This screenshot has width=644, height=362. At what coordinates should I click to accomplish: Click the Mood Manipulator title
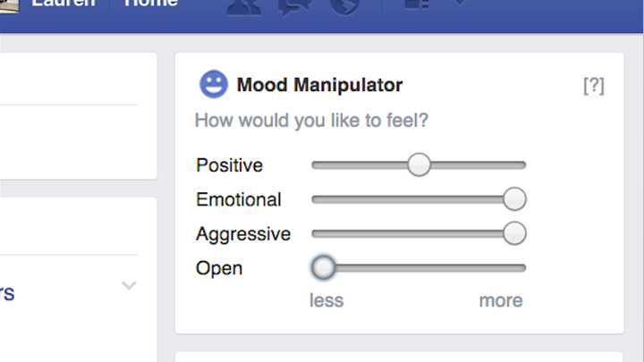coord(319,85)
